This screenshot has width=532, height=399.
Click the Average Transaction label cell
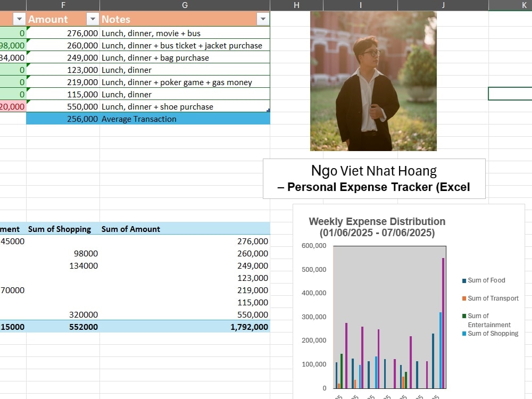pyautogui.click(x=185, y=119)
